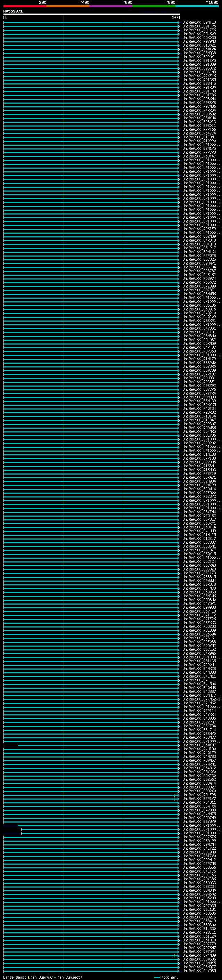The image size is (222, 980).
Task: Select hit label UniRef100_C8SC34
Action: tap(199, 886)
